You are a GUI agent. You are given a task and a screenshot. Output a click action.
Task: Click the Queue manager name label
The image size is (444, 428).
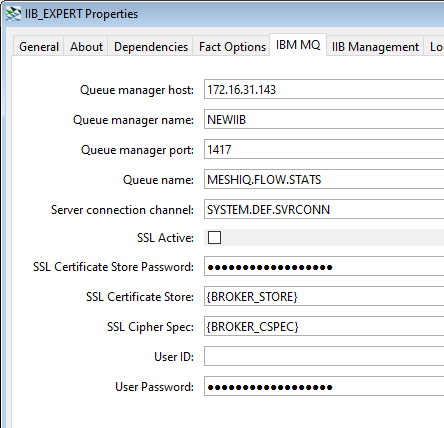coord(133,120)
